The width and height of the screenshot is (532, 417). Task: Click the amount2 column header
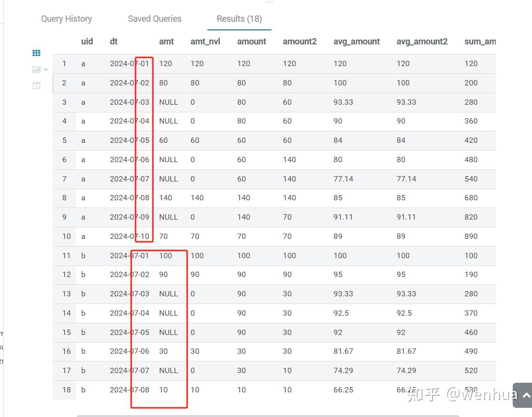(x=300, y=42)
